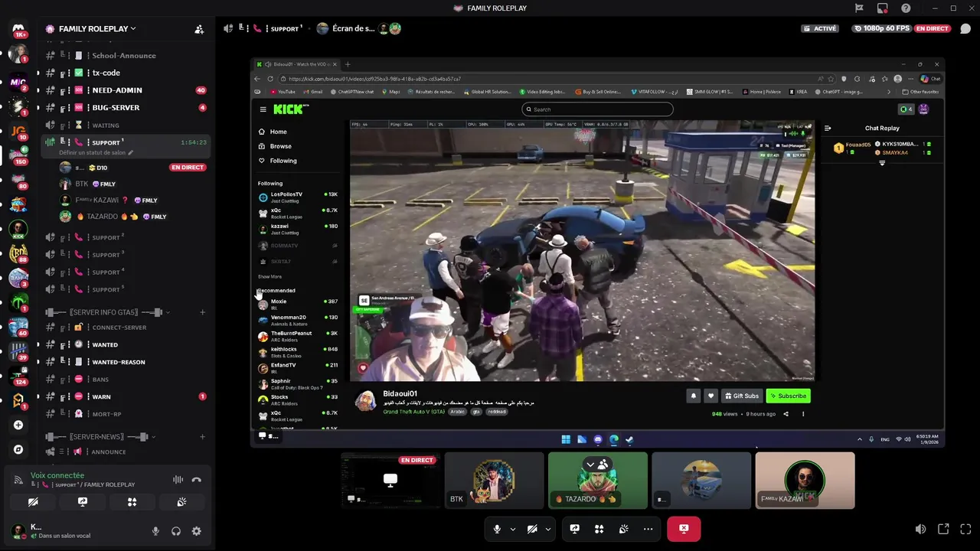This screenshot has height=551, width=980.
Task: Open microphone options arrow in call controls
Action: (513, 529)
